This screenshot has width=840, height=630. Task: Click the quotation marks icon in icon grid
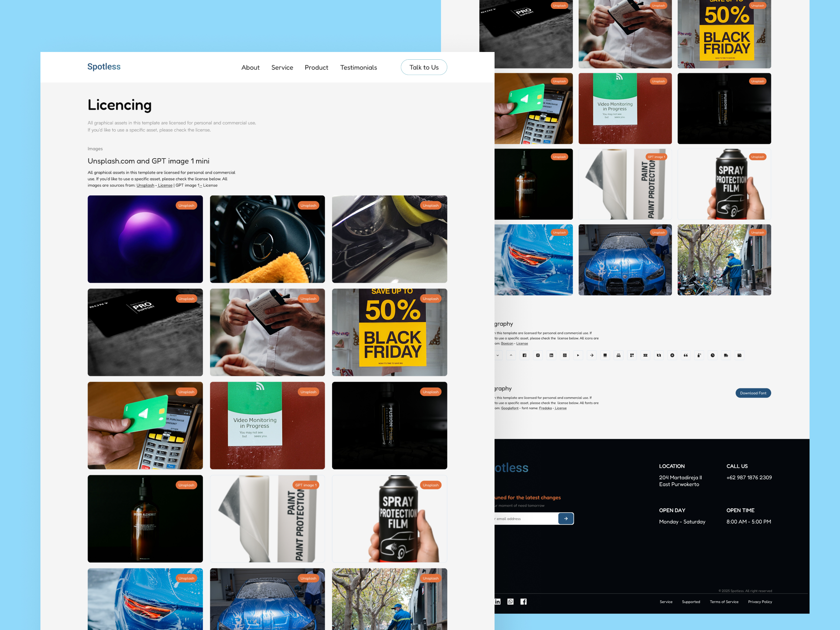[x=685, y=355]
